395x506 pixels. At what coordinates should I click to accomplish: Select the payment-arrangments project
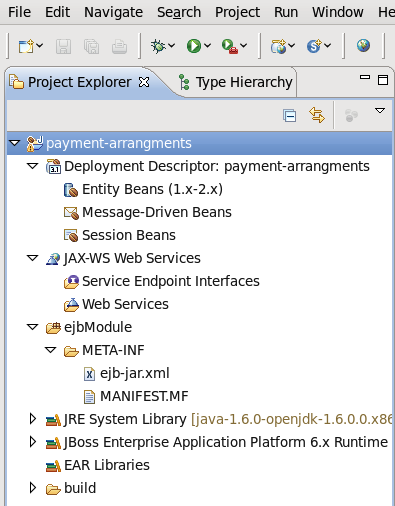(x=119, y=143)
